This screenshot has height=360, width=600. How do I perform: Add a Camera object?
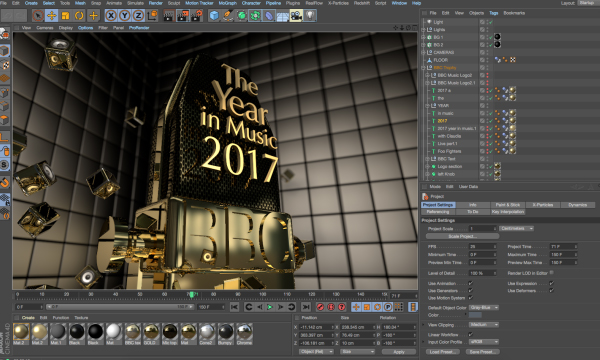296,16
